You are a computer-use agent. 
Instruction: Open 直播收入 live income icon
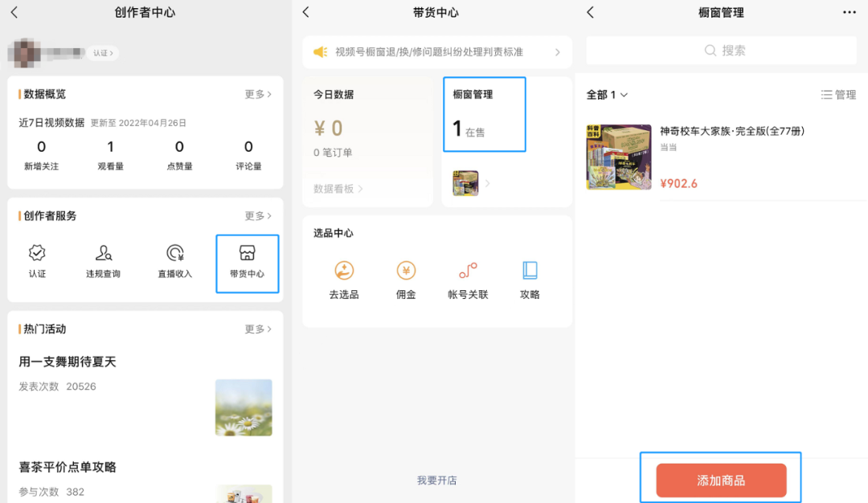point(174,255)
